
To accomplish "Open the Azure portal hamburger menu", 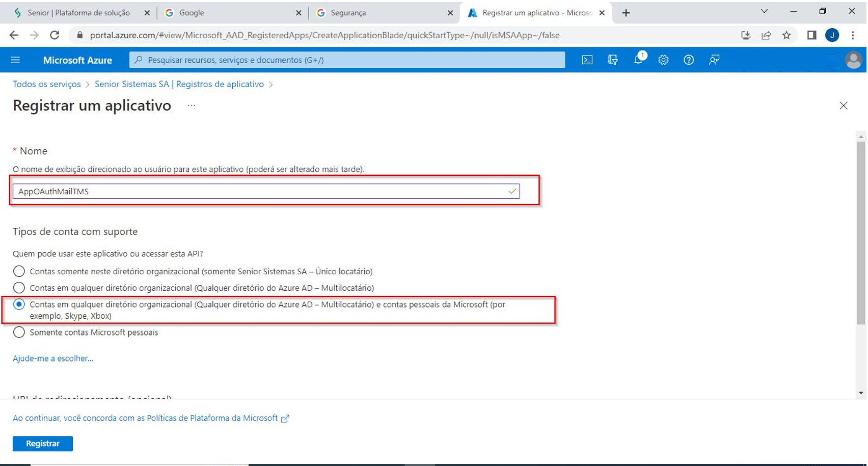I will click(x=15, y=60).
